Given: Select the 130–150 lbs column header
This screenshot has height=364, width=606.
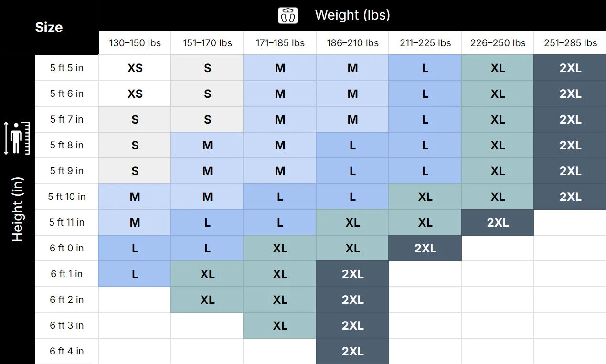Looking at the screenshot, I should (135, 43).
